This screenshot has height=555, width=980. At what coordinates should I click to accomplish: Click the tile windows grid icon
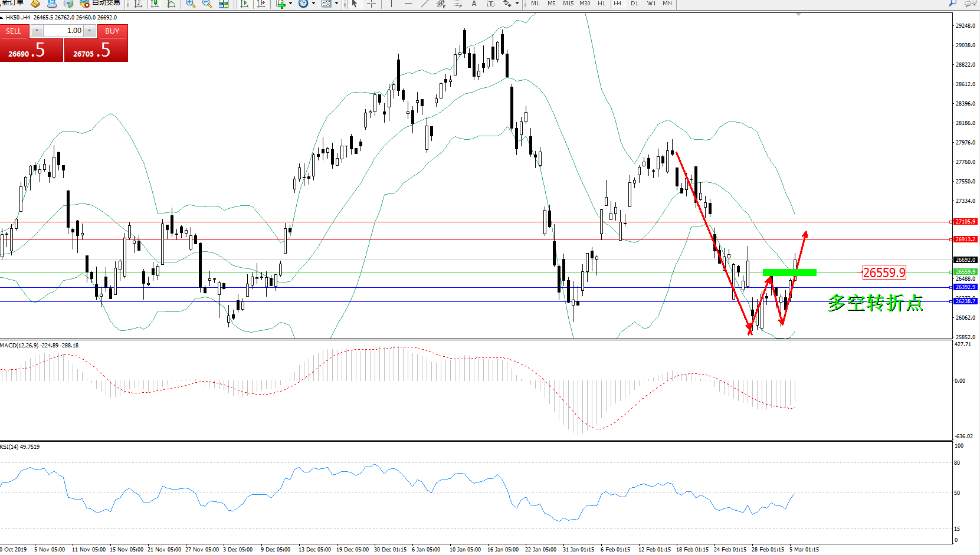(x=224, y=4)
